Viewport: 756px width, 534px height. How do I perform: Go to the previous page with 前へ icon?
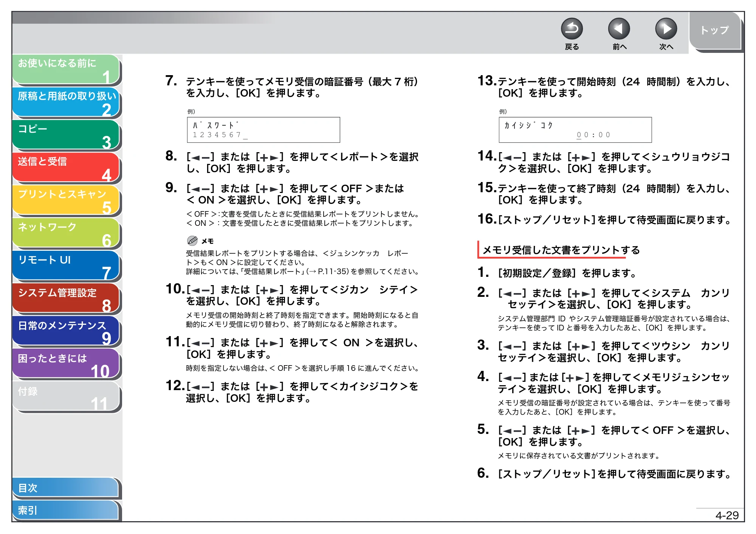click(x=619, y=29)
